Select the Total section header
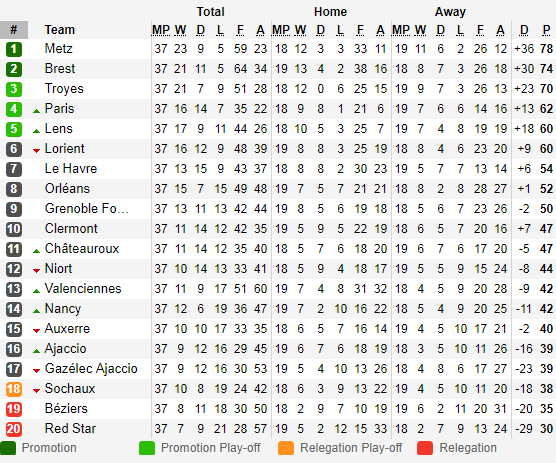Screen dimensions: 556x463 [211, 12]
